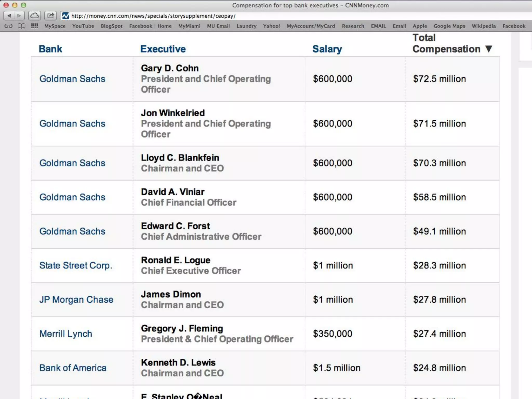Click the site favicon in the address bar
Screen dimensions: 532x399
click(65, 16)
